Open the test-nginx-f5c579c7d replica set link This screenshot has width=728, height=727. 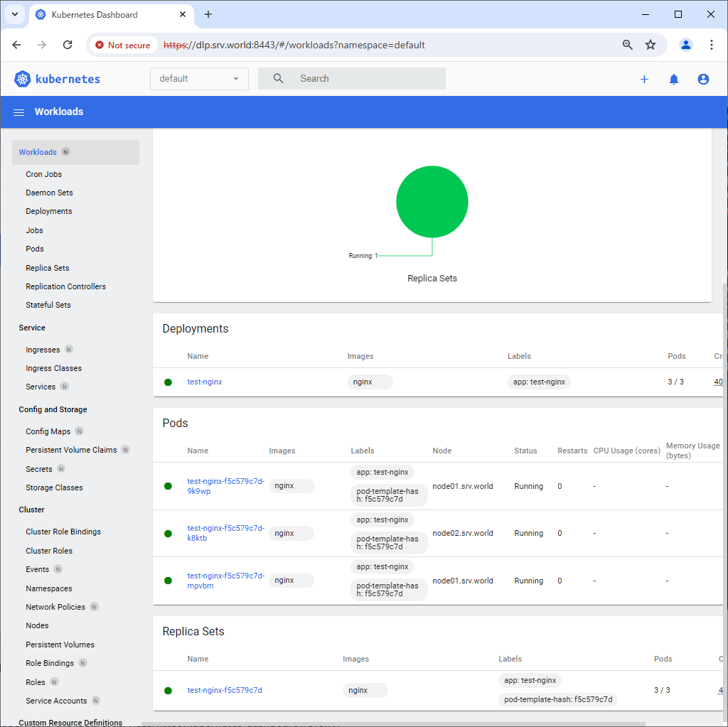[x=225, y=690]
